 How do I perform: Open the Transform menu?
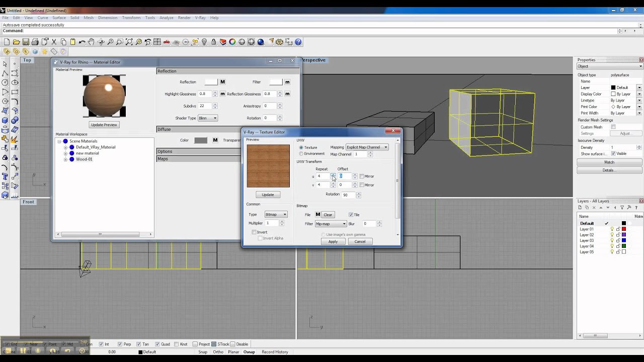click(x=131, y=18)
